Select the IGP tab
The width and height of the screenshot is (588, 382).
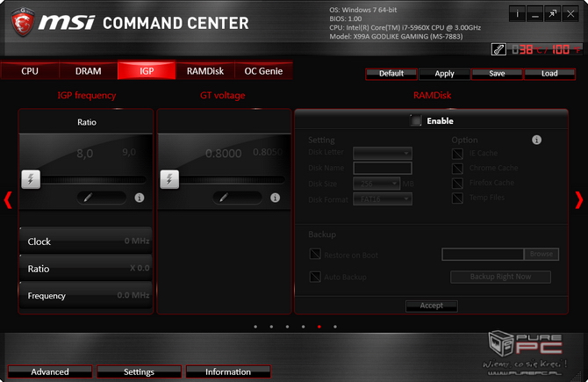click(x=147, y=71)
